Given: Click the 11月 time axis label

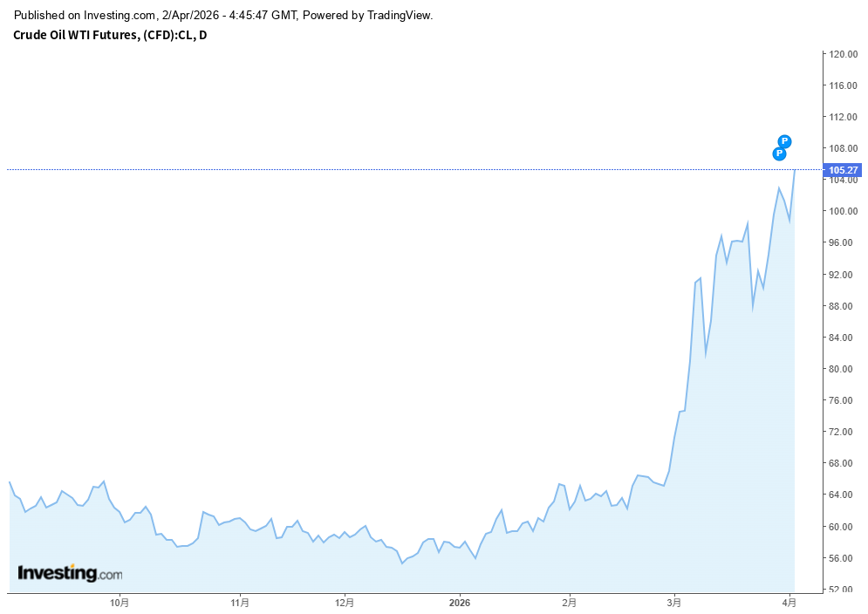Looking at the screenshot, I should point(240,602).
